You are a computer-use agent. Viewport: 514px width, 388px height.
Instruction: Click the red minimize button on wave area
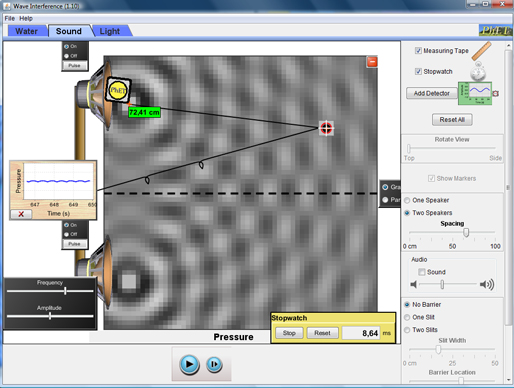click(x=372, y=62)
